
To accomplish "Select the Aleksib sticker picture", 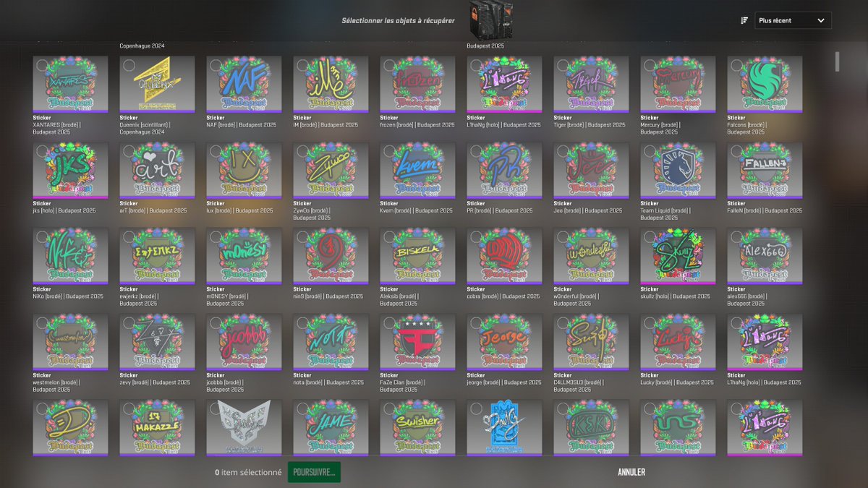I will [417, 256].
